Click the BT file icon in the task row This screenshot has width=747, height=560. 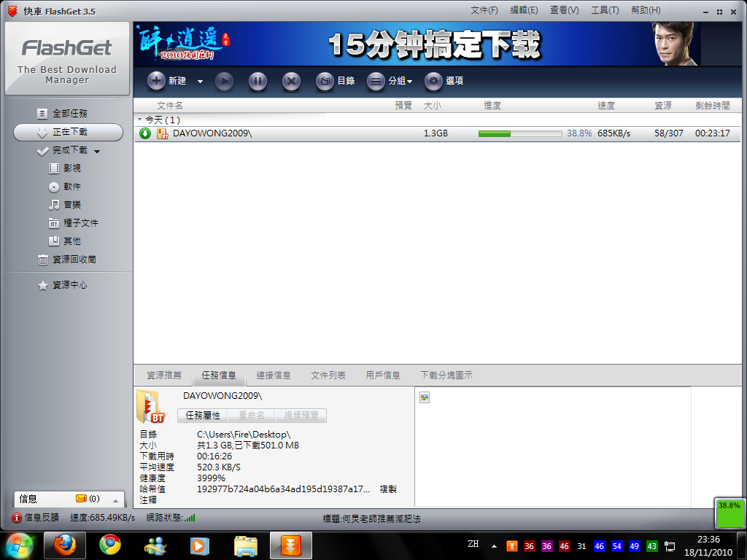click(x=163, y=134)
